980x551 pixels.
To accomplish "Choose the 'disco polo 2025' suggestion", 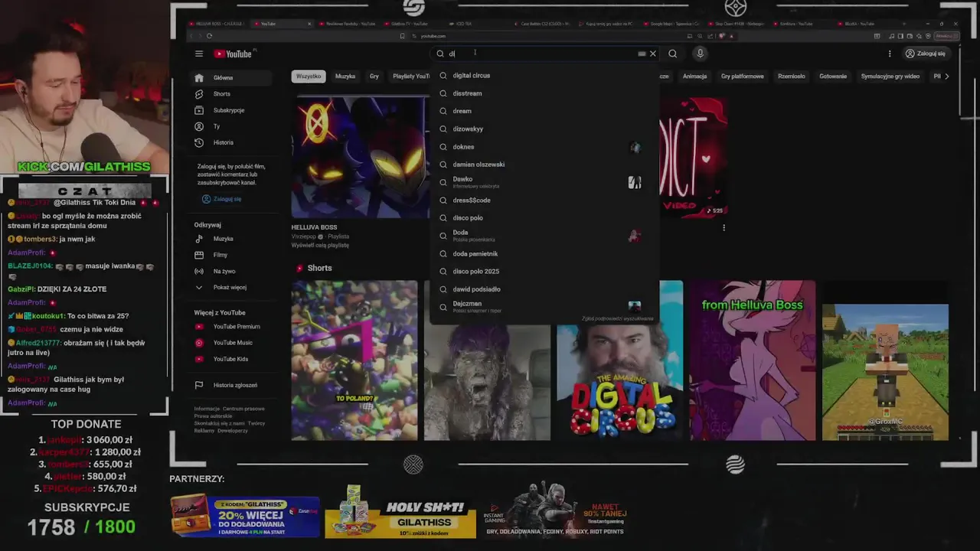I will tap(544, 272).
